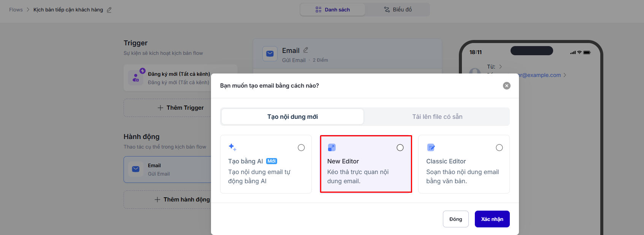Click the New Editor icon
The width and height of the screenshot is (644, 235).
332,147
